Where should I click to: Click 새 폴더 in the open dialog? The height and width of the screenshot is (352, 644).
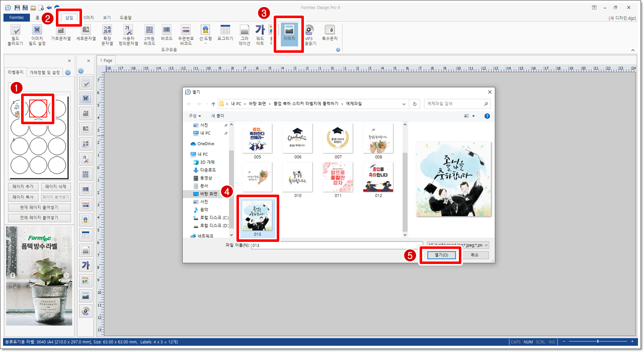(x=218, y=116)
